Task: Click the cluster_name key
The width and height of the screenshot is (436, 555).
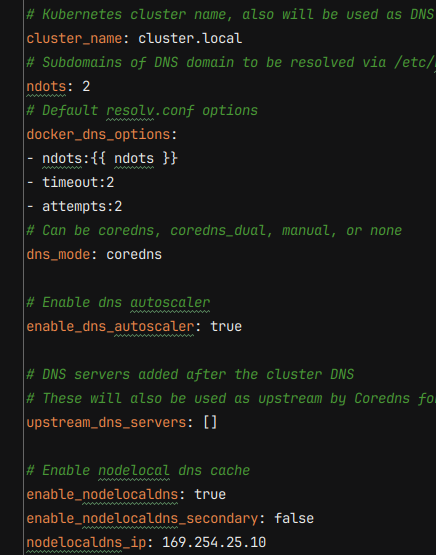Action: 74,39
